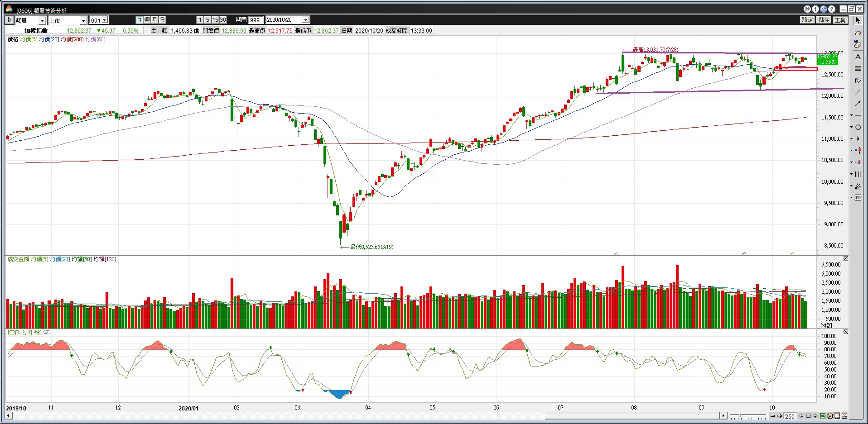The width and height of the screenshot is (868, 424).
Task: Open the 工具 tools button
Action: 840,20
